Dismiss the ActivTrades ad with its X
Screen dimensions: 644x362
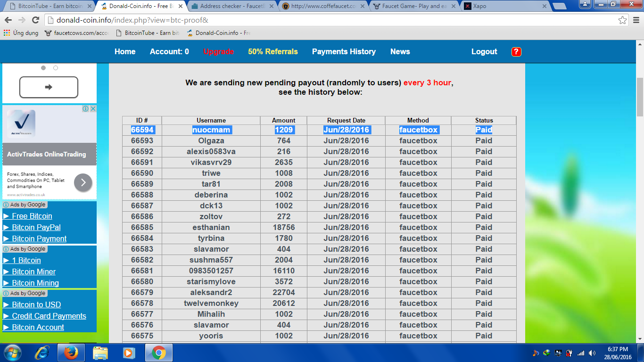click(93, 108)
